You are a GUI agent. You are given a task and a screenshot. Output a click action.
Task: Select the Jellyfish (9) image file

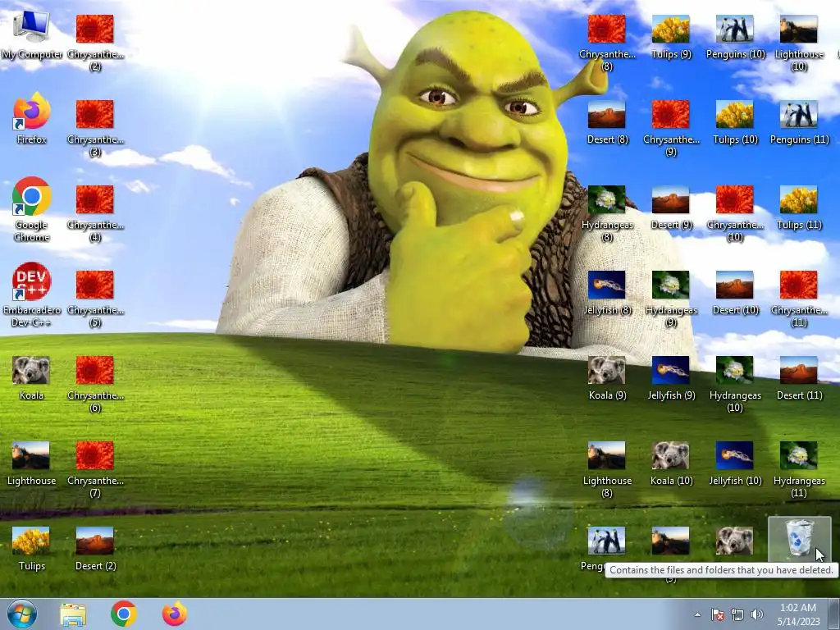[x=671, y=377]
